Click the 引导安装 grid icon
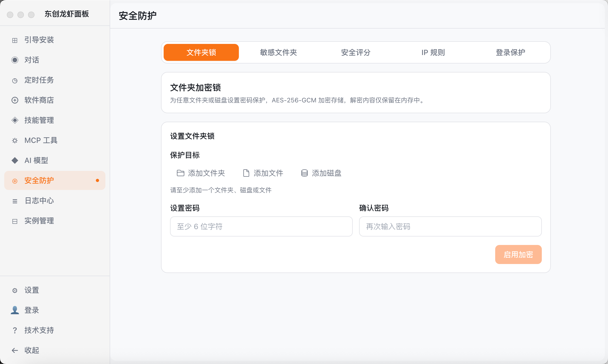Image resolution: width=608 pixels, height=364 pixels. (x=15, y=40)
